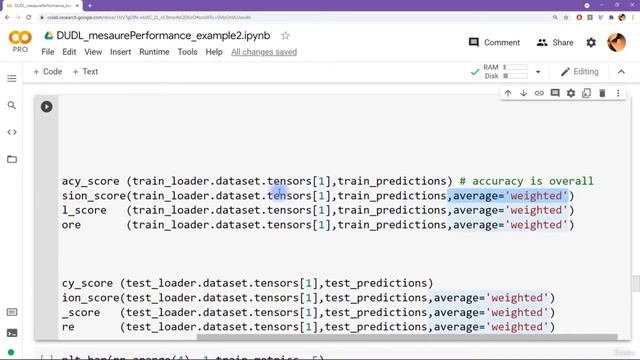The width and height of the screenshot is (640, 360).
Task: Open the Insert menu
Action: [120, 52]
